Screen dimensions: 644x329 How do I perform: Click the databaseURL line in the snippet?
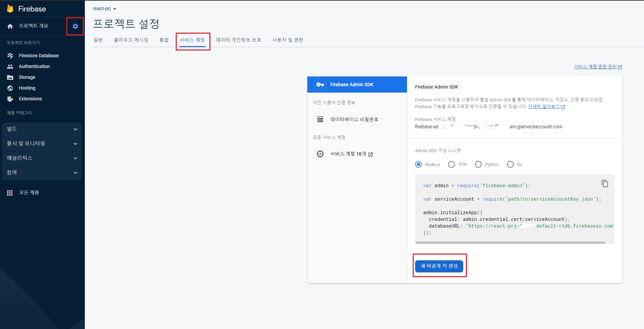pyautogui.click(x=521, y=226)
